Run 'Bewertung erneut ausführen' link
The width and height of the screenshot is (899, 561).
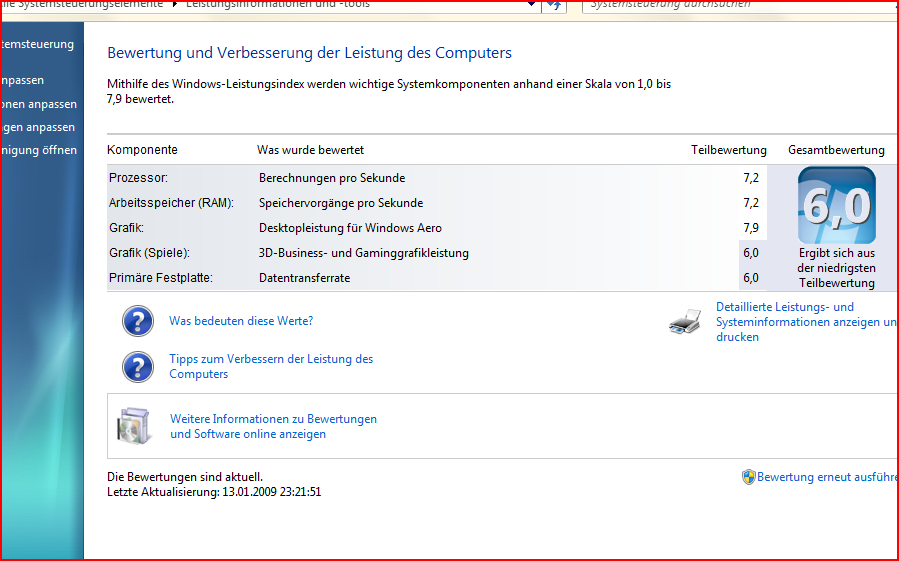827,477
